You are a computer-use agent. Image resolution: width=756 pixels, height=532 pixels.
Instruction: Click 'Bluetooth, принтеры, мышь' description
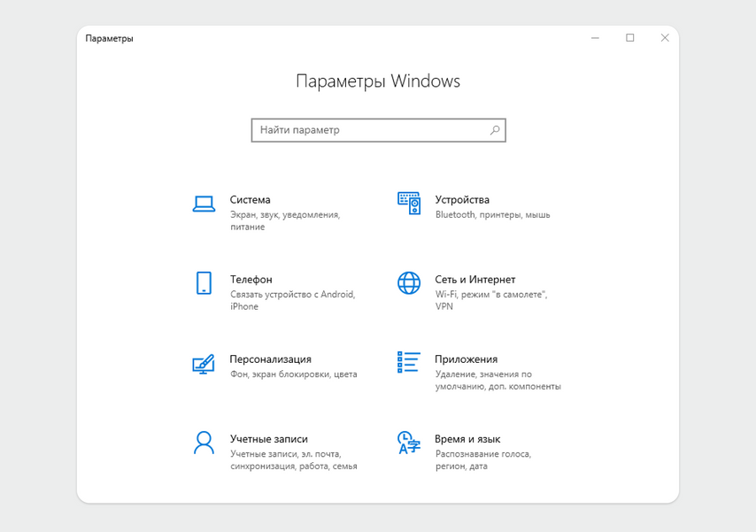coord(493,214)
